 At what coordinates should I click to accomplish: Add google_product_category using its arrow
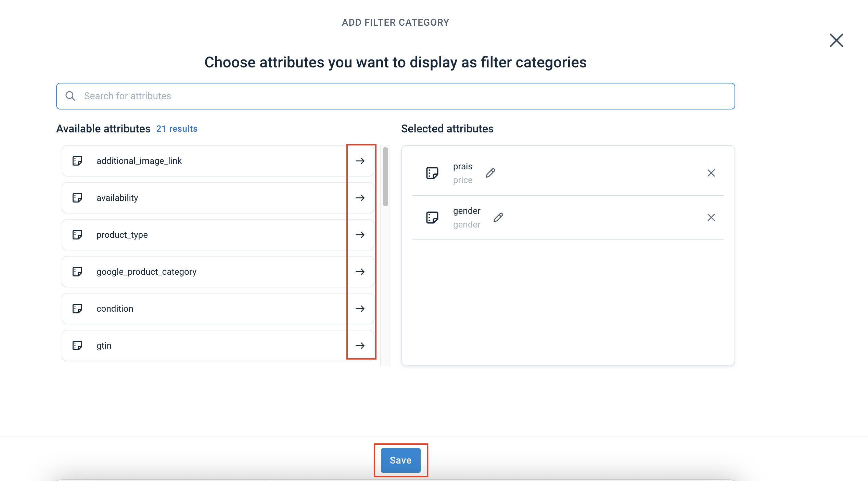360,272
